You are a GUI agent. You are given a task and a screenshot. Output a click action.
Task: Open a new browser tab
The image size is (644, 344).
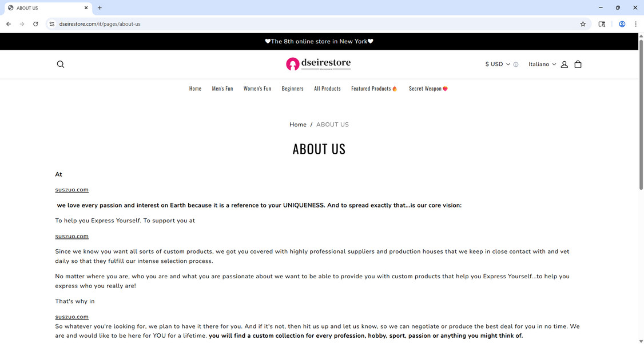[x=100, y=8]
